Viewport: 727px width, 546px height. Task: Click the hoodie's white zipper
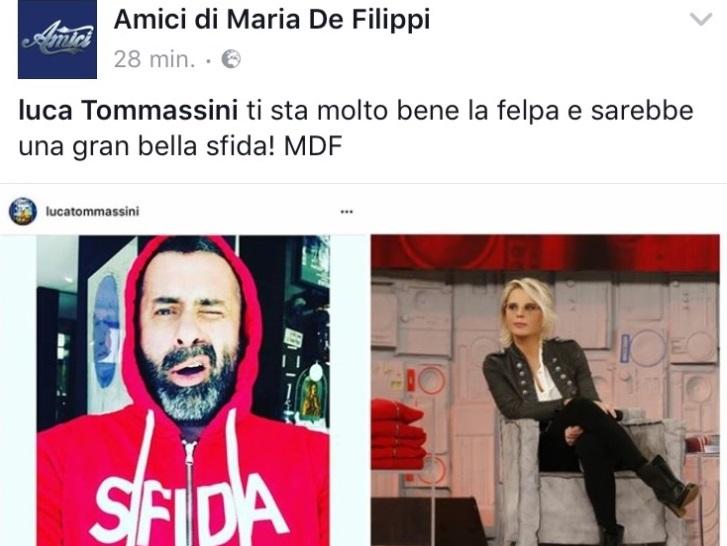[x=189, y=493]
